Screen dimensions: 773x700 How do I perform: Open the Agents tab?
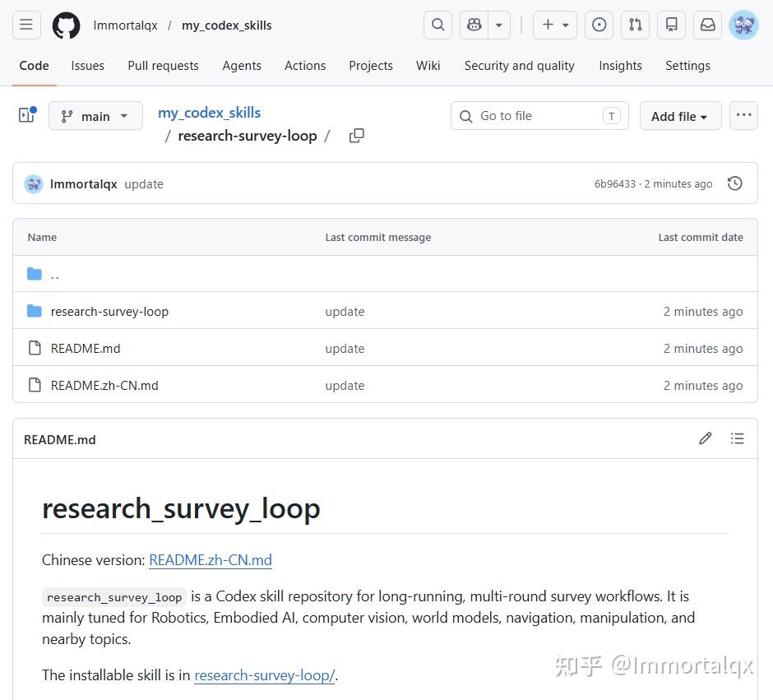pos(242,66)
